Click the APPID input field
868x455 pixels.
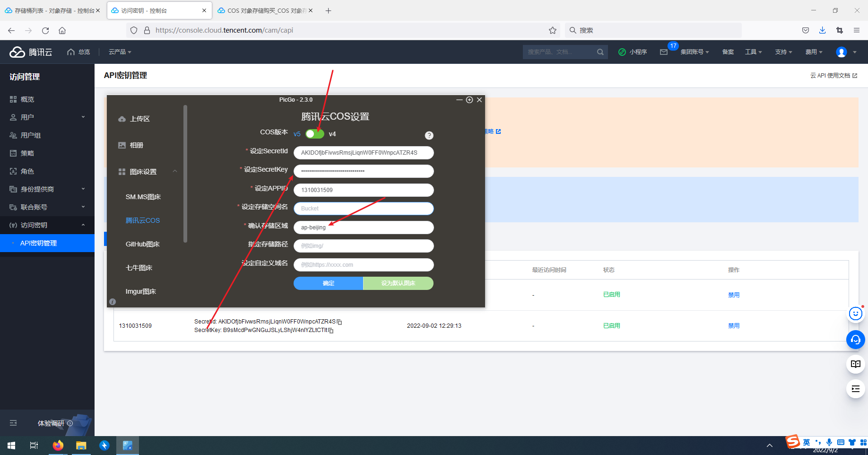[364, 190]
